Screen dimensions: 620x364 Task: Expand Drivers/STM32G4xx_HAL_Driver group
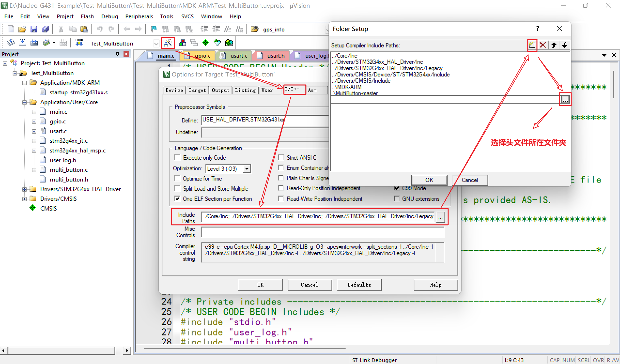(x=24, y=189)
